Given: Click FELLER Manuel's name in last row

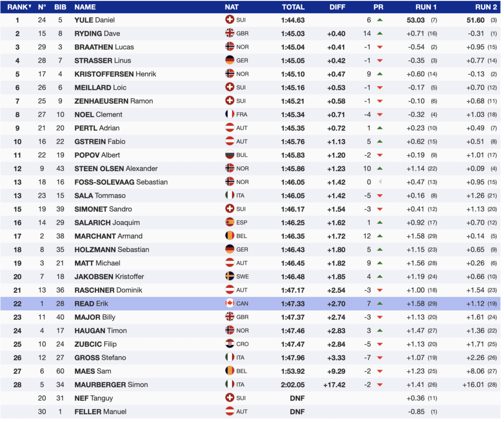Looking at the screenshot, I should click(x=100, y=412).
